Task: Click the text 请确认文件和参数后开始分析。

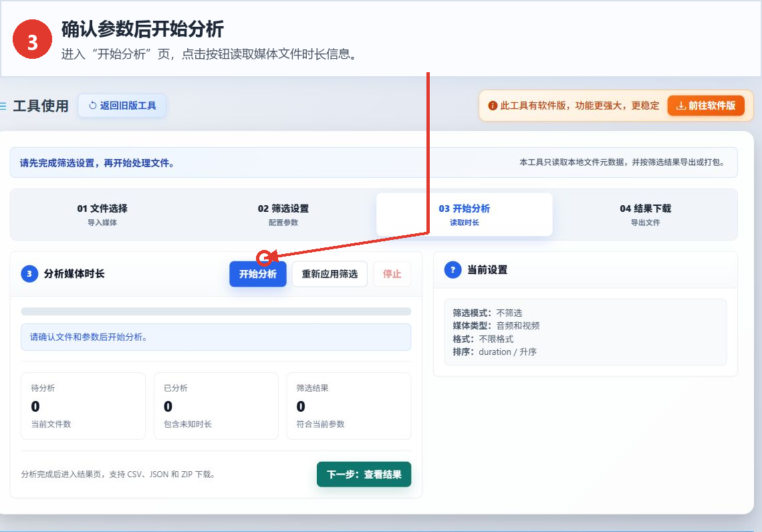Action: (x=88, y=337)
